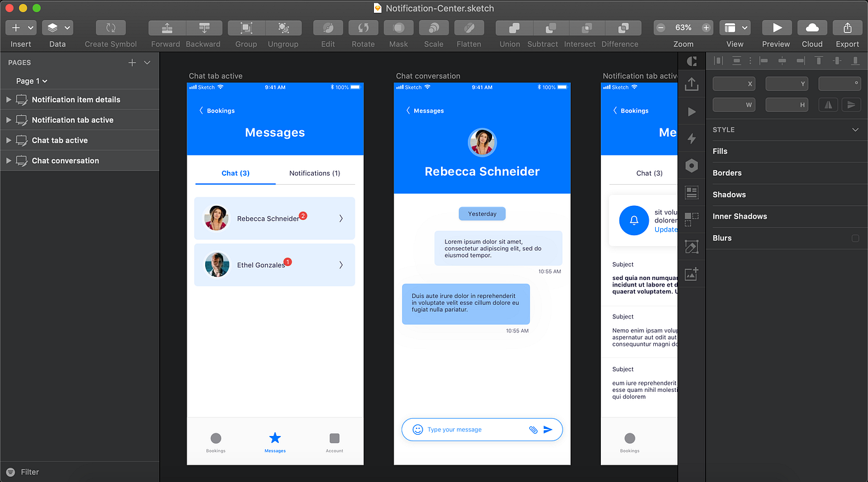
Task: Click the paperclip attachment icon
Action: 533,430
